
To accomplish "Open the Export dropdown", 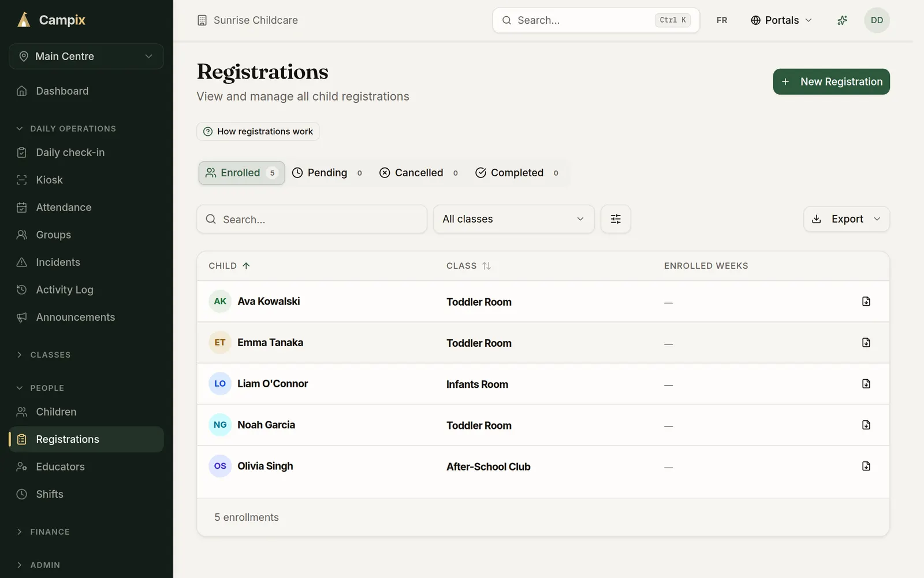I will click(847, 219).
